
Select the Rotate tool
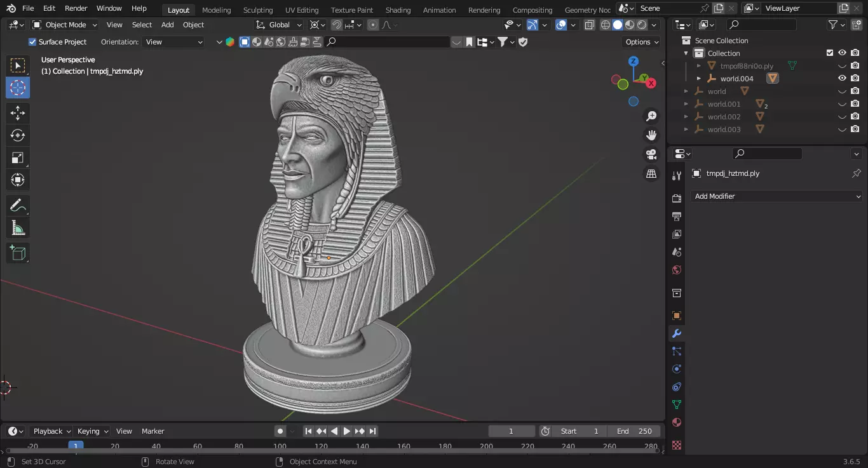(x=18, y=135)
